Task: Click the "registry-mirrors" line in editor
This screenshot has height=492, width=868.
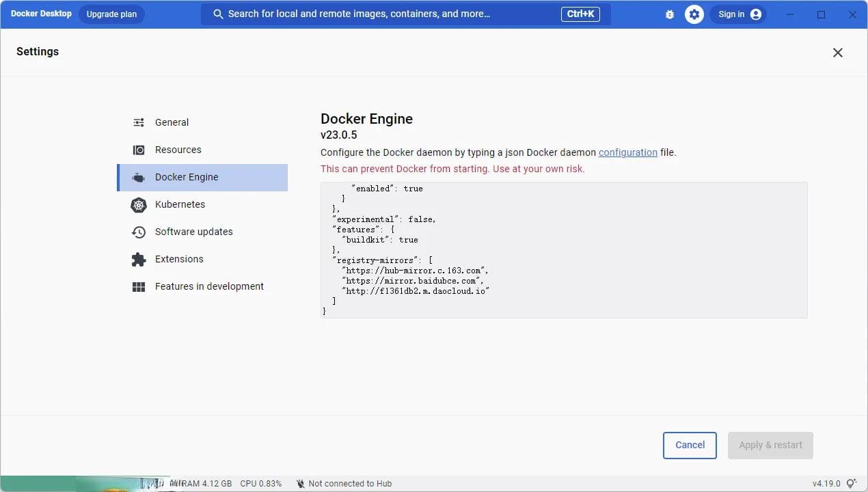Action: pyautogui.click(x=383, y=260)
